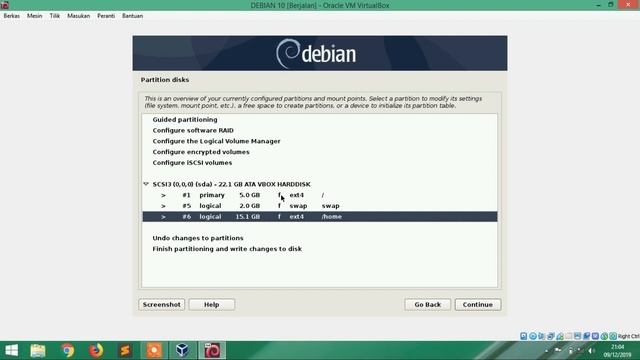Open the Mesin menu
This screenshot has width=640, height=360.
click(35, 16)
